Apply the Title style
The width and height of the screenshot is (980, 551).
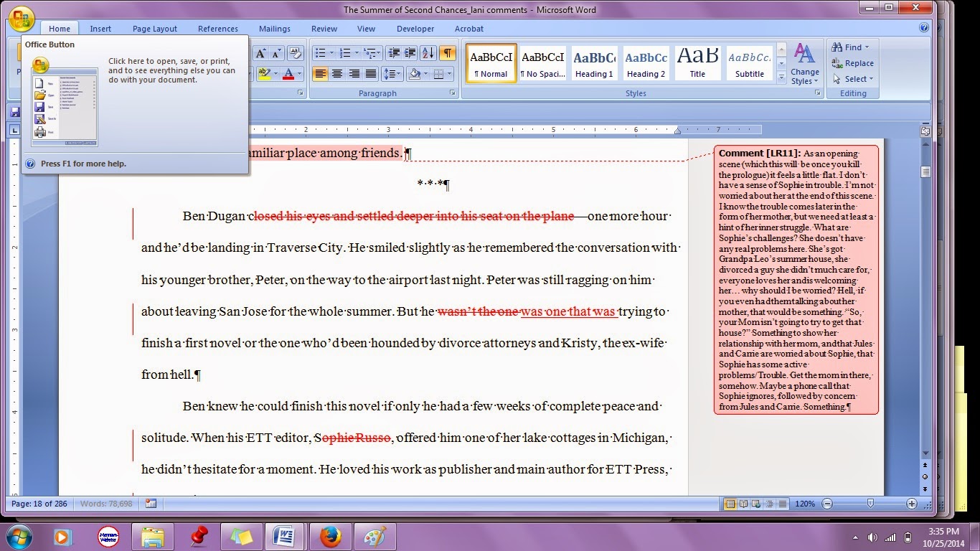coord(697,63)
